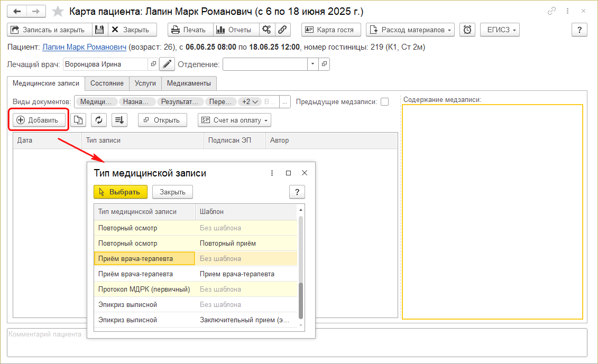Open patient link 'Лапин Марк Романович'

point(84,47)
